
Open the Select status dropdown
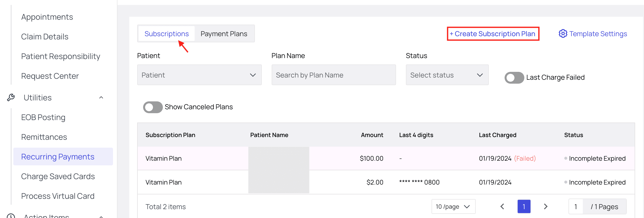(x=447, y=75)
